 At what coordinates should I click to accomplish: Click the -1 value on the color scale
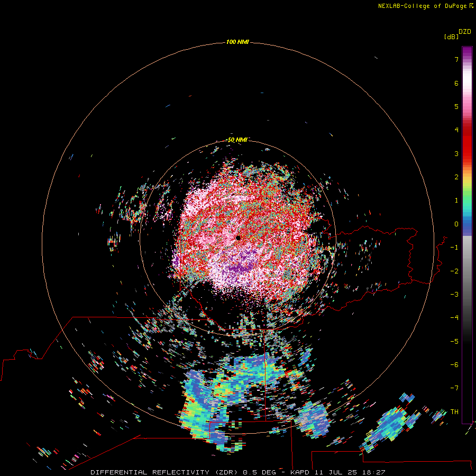454,248
